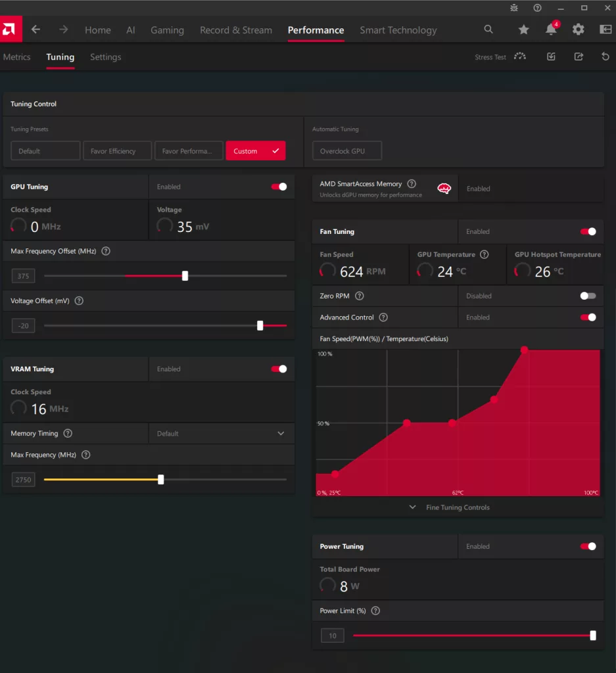The width and height of the screenshot is (616, 673).
Task: Open the Memory Timing dropdown
Action: [222, 434]
